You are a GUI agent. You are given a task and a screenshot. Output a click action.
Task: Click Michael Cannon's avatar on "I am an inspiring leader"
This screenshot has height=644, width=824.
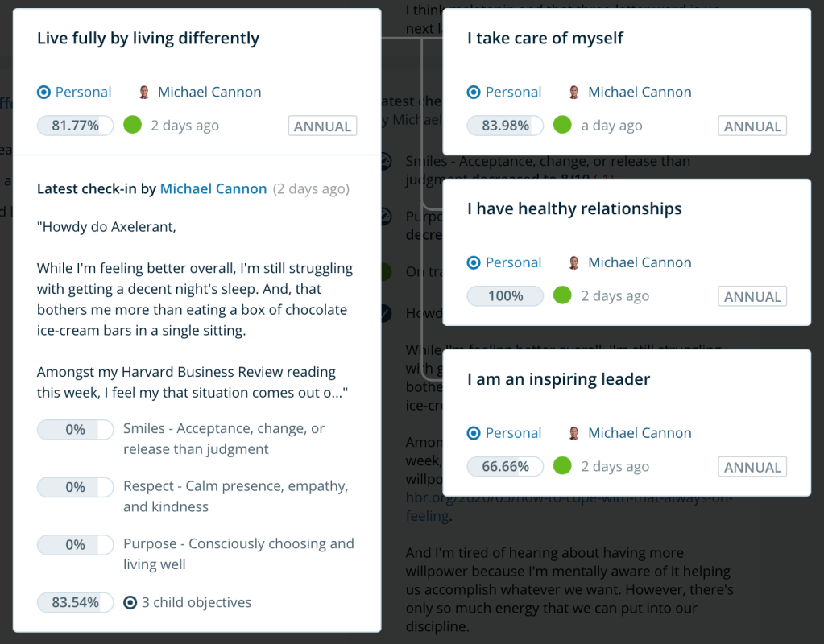pos(574,432)
